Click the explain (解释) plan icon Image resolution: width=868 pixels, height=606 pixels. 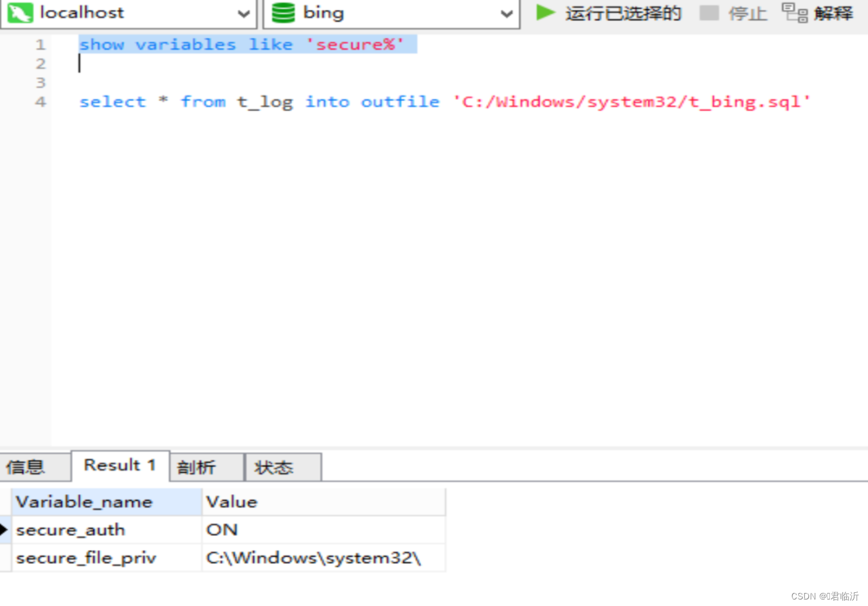pyautogui.click(x=795, y=13)
